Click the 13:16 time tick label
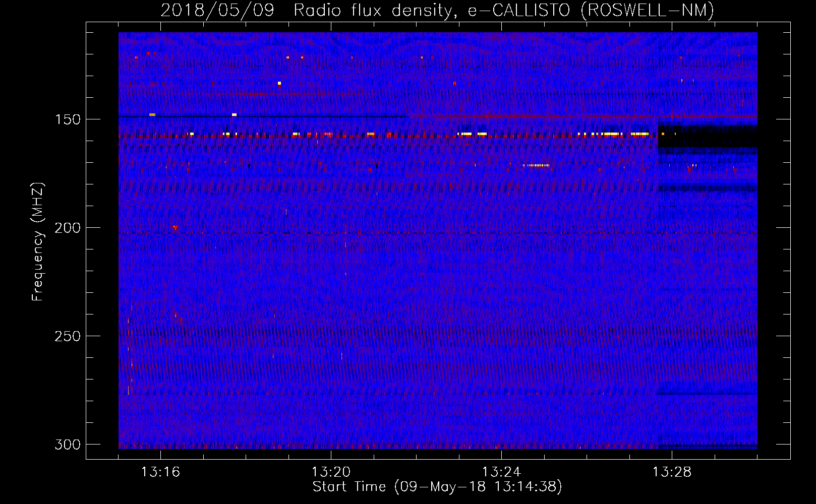816x504 pixels. 160,472
